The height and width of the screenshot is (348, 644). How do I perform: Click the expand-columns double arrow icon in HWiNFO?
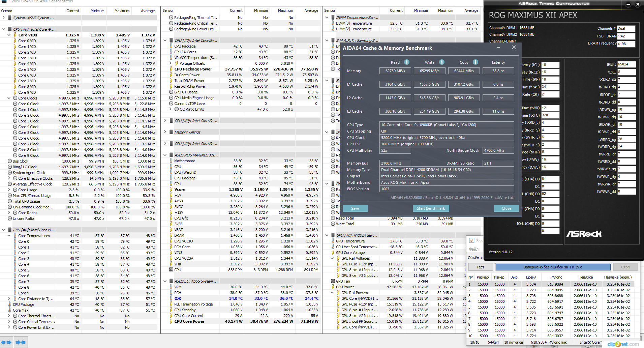6,342
